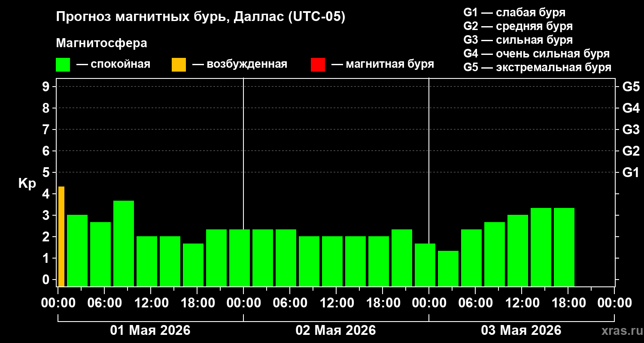
Task: Click the G4 label on the right axis
Action: point(631,108)
